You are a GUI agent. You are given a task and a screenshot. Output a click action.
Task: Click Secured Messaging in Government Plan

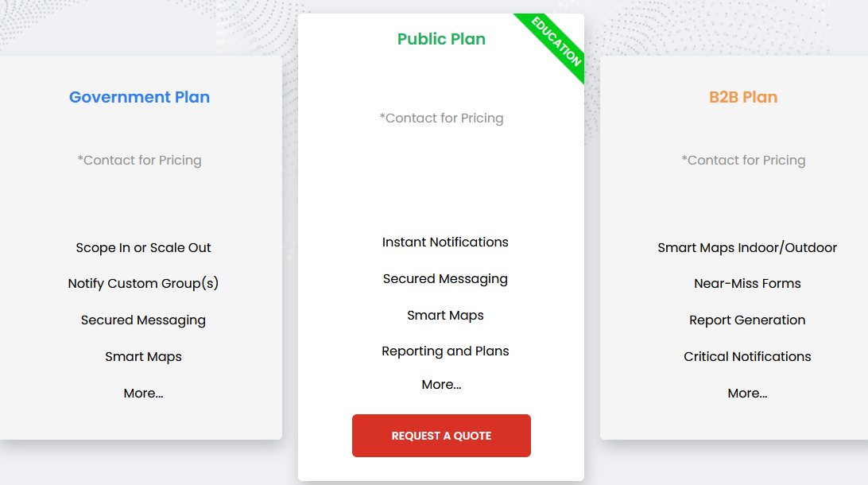pos(143,320)
